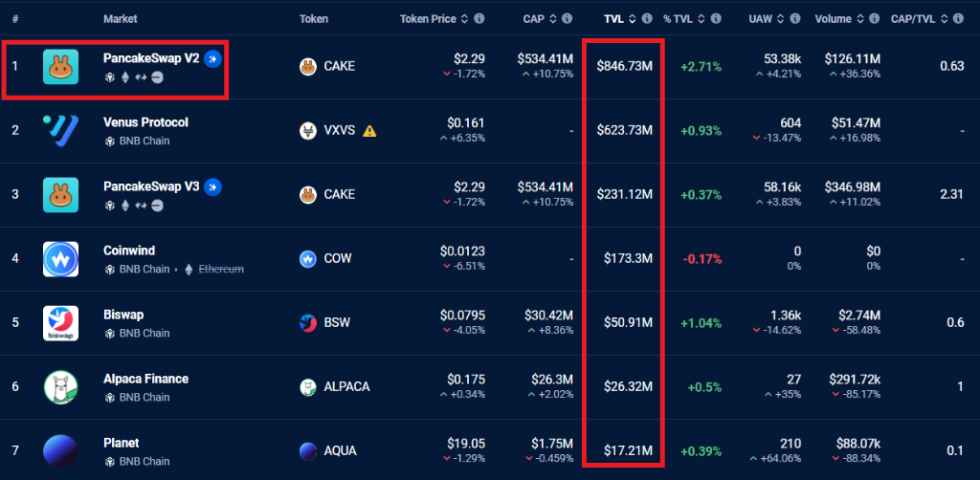Click the Coinwind logo icon
The image size is (980, 480).
coord(60,259)
